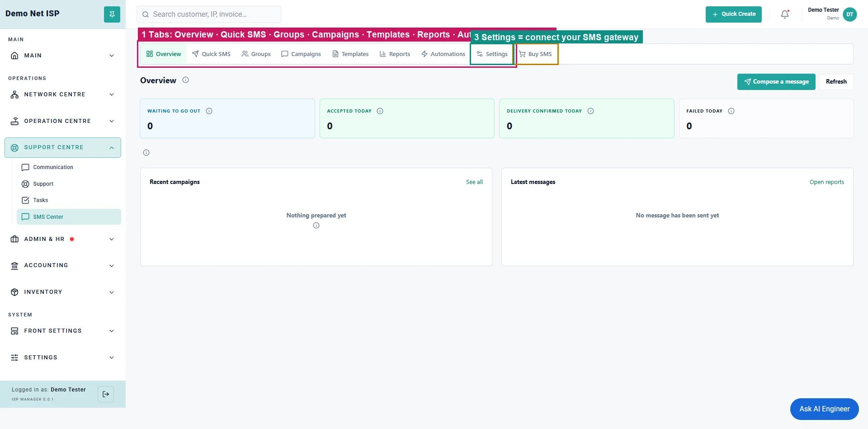Click info icon on Failed Today
This screenshot has width=868, height=429.
point(731,111)
